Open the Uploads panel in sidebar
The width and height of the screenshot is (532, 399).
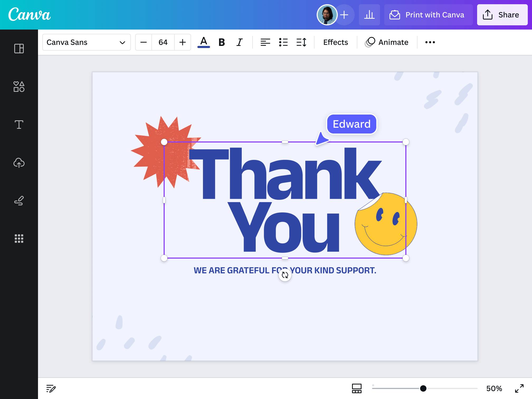coord(19,163)
